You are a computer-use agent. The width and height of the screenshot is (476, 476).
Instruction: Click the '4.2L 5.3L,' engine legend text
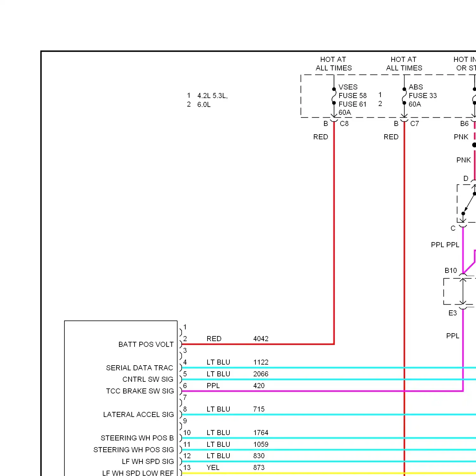pos(212,96)
